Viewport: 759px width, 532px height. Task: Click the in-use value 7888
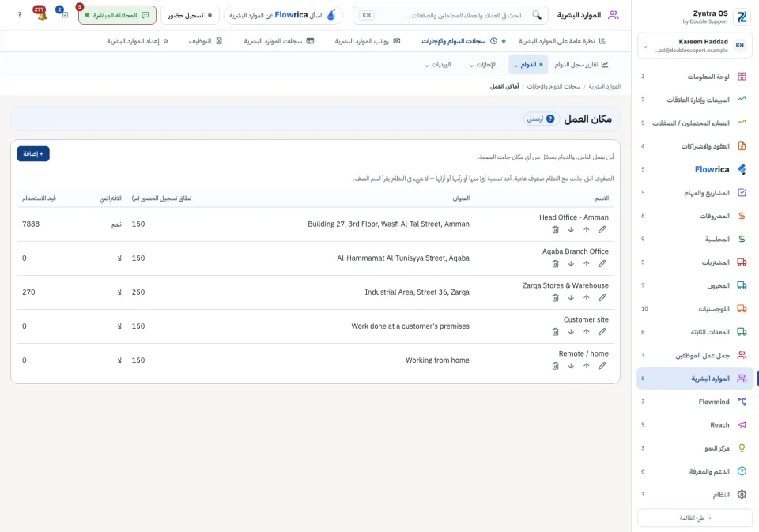(31, 224)
